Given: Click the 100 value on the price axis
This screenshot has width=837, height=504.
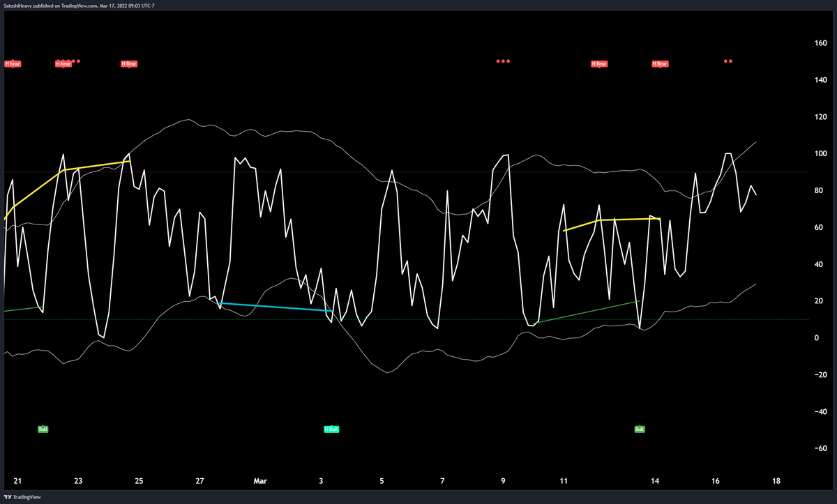Looking at the screenshot, I should (821, 154).
